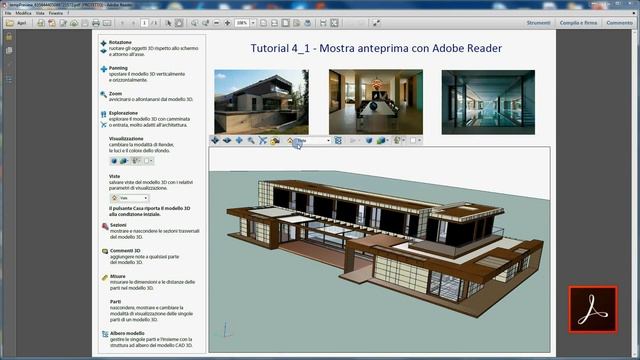This screenshot has height=360, width=640.
Task: Click the 'Esplorazione' heading text
Action: click(x=123, y=113)
